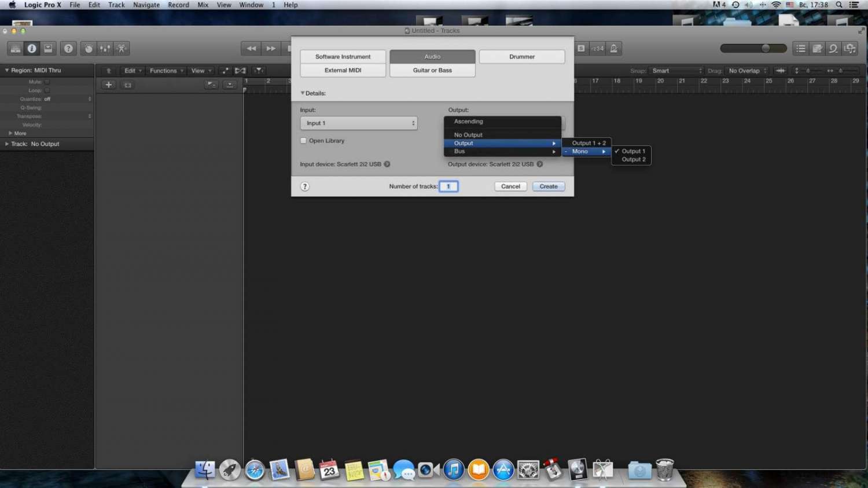Click the metronome icon
The image size is (868, 488).
coord(614,49)
